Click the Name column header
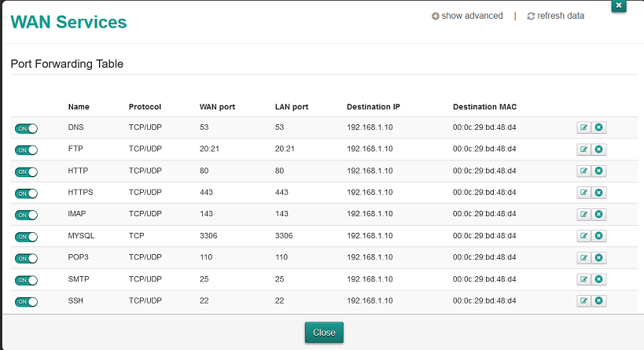This screenshot has width=644, height=350. [x=79, y=107]
